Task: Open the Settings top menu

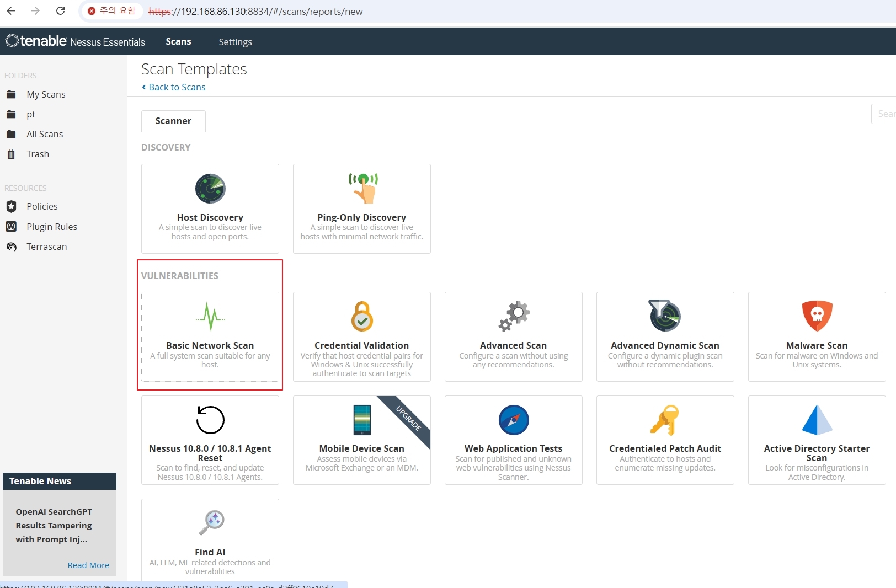Action: [x=235, y=42]
